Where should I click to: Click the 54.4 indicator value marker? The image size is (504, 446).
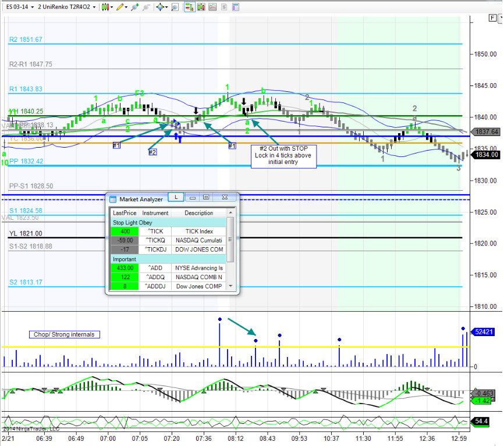480,421
